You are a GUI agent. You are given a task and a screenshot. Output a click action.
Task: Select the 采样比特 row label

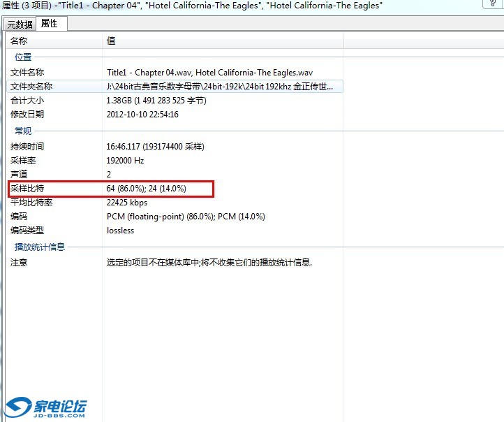tap(27, 188)
